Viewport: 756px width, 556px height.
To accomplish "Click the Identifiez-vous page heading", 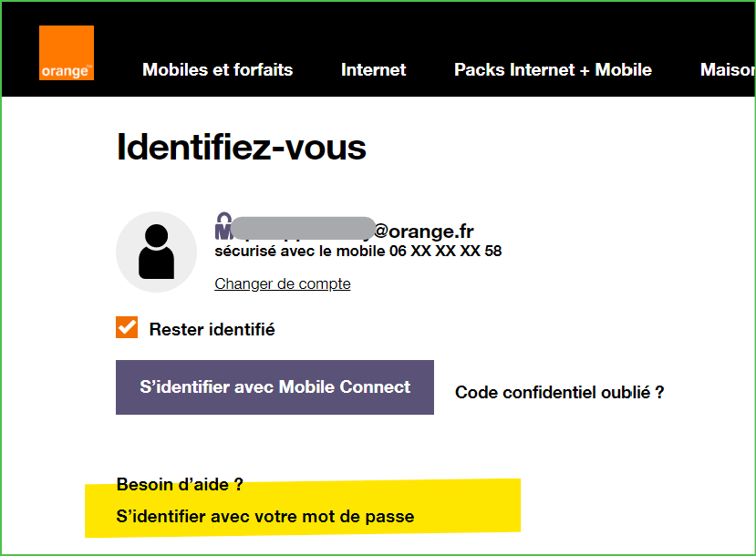I will click(242, 147).
